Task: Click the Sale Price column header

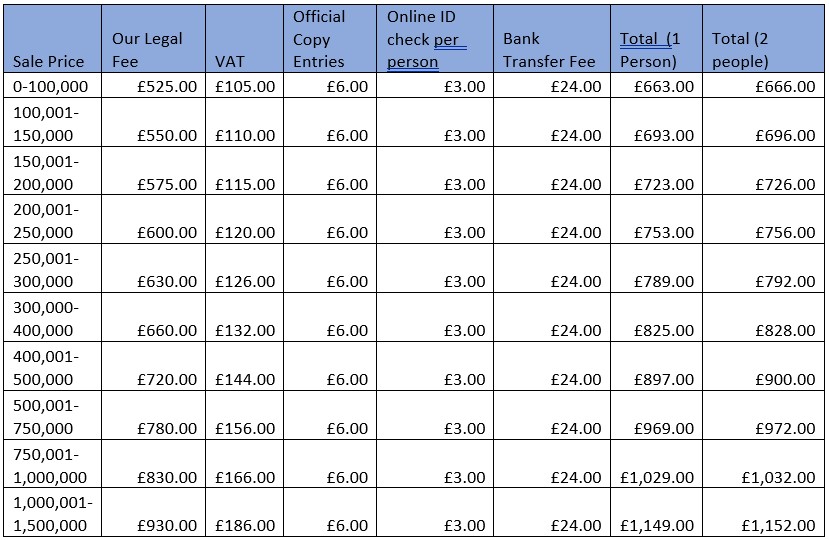Action: [x=52, y=39]
